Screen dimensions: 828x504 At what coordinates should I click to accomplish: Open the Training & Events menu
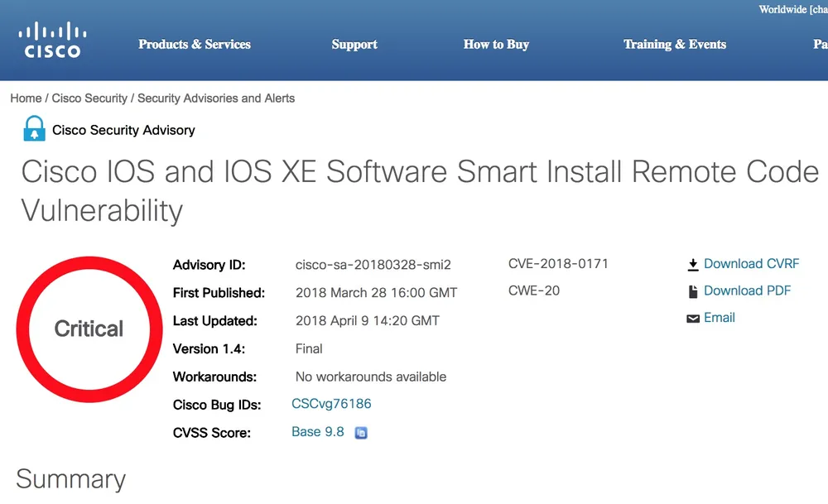675,45
